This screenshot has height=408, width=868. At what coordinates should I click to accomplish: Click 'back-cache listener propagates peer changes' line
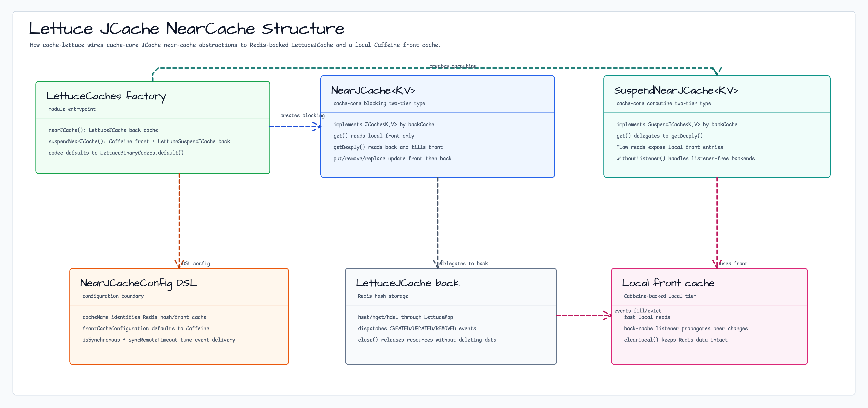pos(686,328)
